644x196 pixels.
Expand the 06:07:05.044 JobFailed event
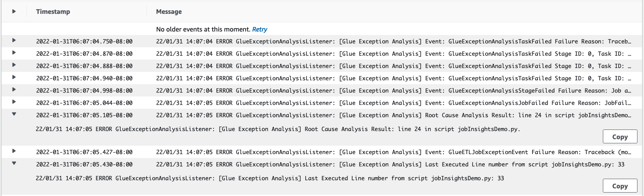pos(14,102)
